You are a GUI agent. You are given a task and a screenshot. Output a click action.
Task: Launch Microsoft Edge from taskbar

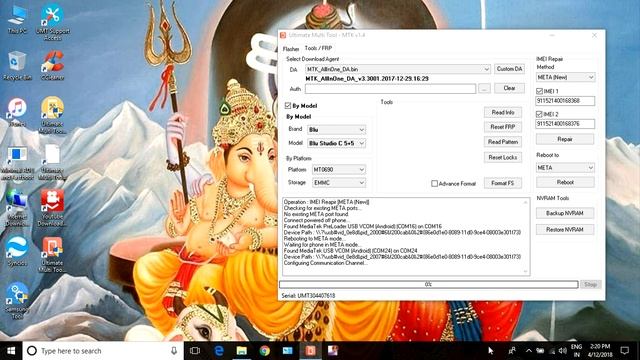point(219,351)
